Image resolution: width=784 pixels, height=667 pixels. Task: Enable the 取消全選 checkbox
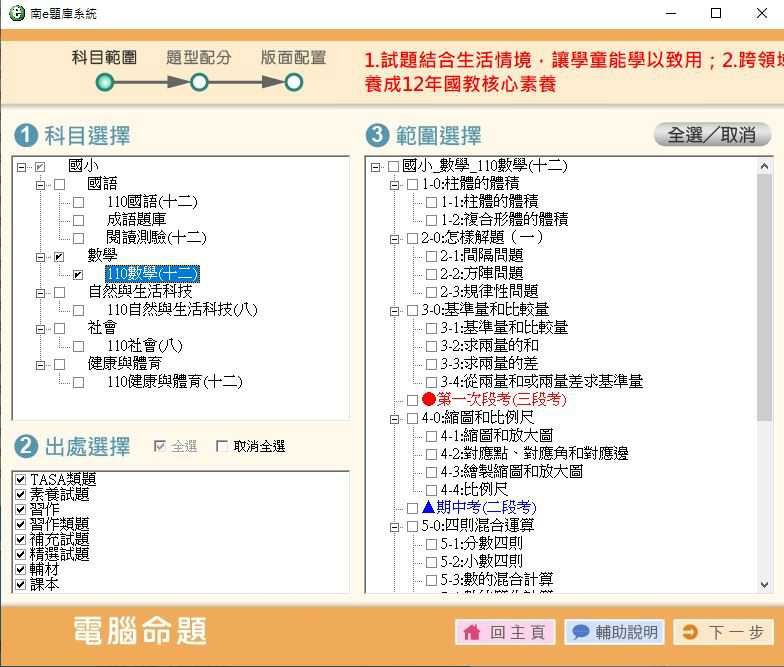coord(222,446)
